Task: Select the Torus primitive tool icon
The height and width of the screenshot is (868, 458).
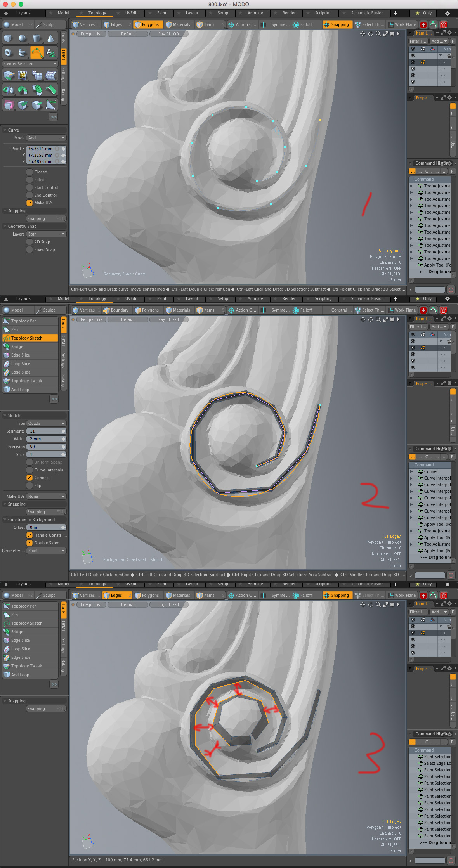Action: (9, 52)
